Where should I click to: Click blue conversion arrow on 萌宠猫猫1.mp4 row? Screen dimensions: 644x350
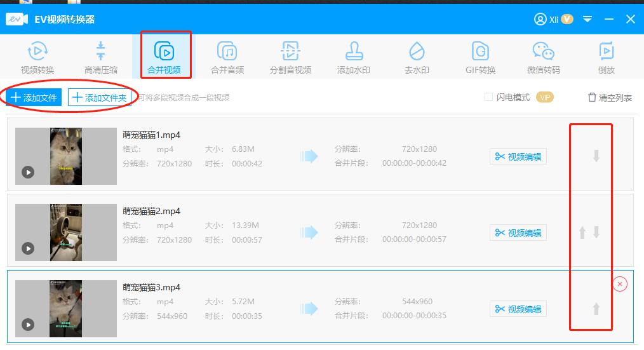(309, 156)
